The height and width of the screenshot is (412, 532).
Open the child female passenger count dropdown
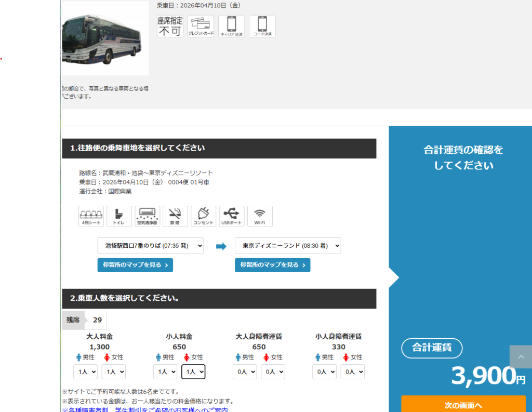(193, 371)
